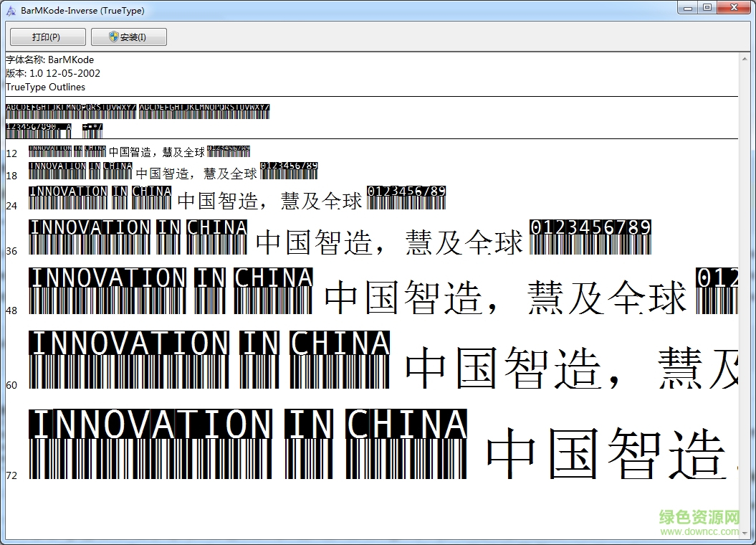Click the 72-point size label on the left
Viewport: 756px width, 545px height.
click(x=11, y=475)
